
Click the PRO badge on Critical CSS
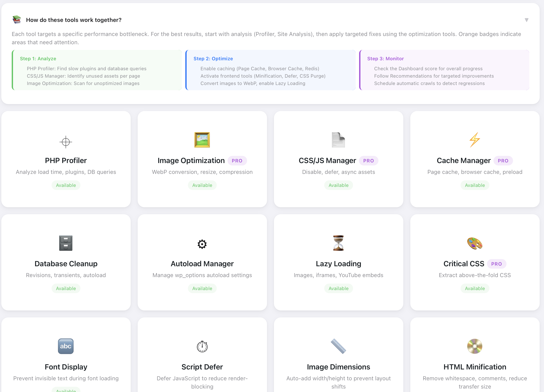click(497, 264)
